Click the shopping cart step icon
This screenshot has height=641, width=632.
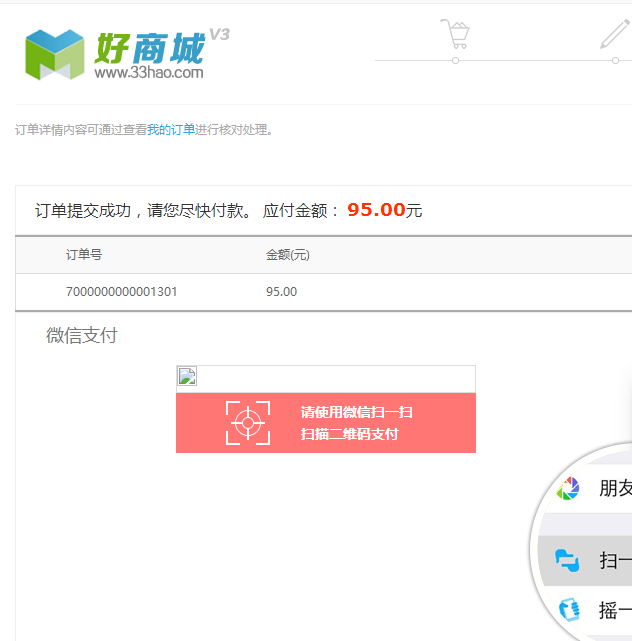point(455,34)
